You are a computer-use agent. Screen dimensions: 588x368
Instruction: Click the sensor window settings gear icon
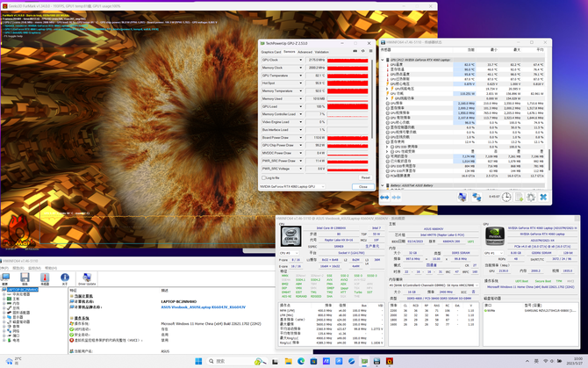coord(531,197)
